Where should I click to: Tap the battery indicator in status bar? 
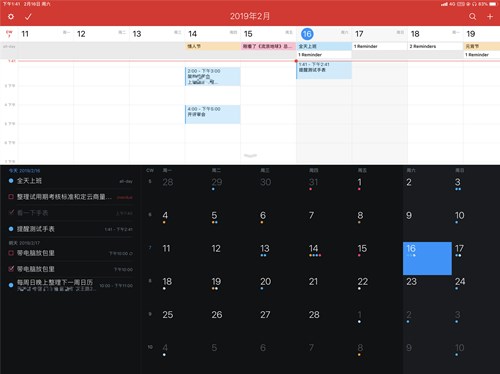coord(493,4)
